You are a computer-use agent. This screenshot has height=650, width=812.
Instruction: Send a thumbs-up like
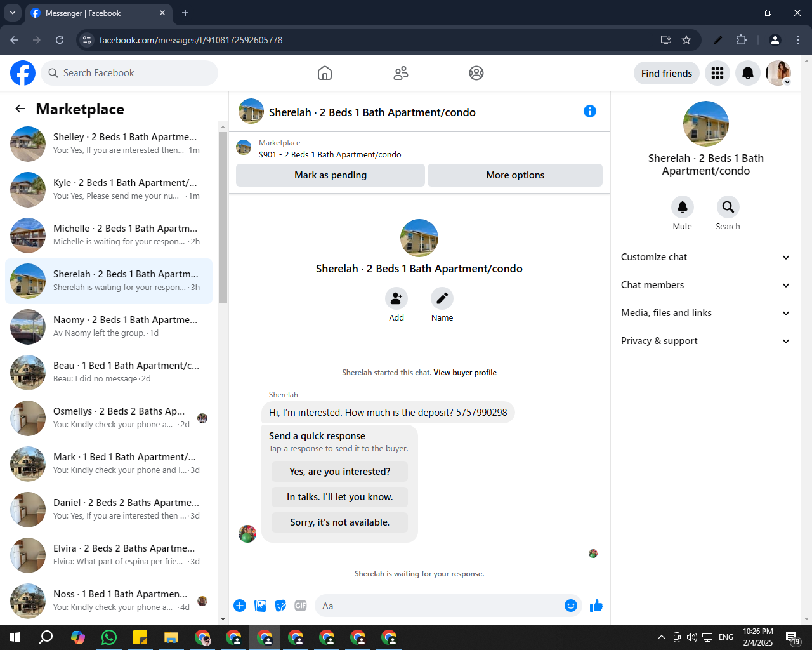point(596,606)
